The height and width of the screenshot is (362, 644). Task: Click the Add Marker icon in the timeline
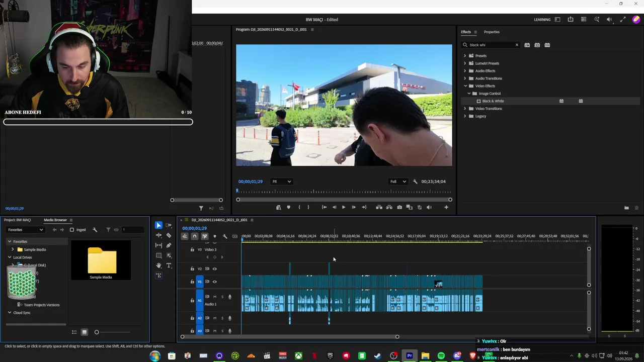[215, 236]
